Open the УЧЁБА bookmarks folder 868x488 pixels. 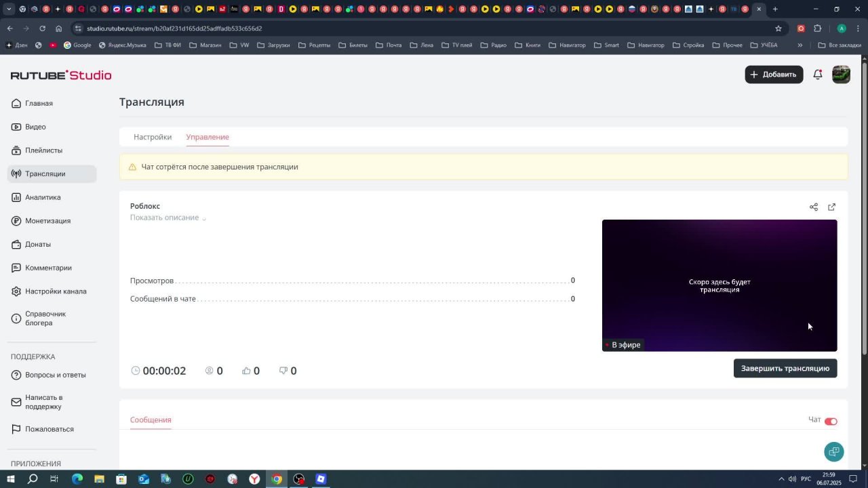[x=764, y=45]
